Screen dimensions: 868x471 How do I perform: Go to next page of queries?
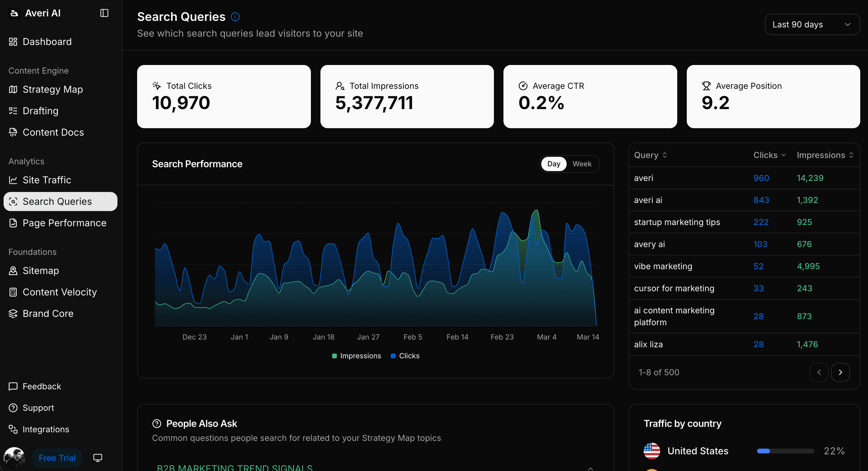coord(840,372)
